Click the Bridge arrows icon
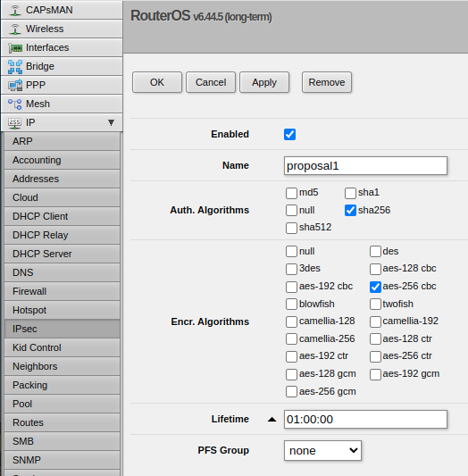The height and width of the screenshot is (476, 468). point(15,67)
